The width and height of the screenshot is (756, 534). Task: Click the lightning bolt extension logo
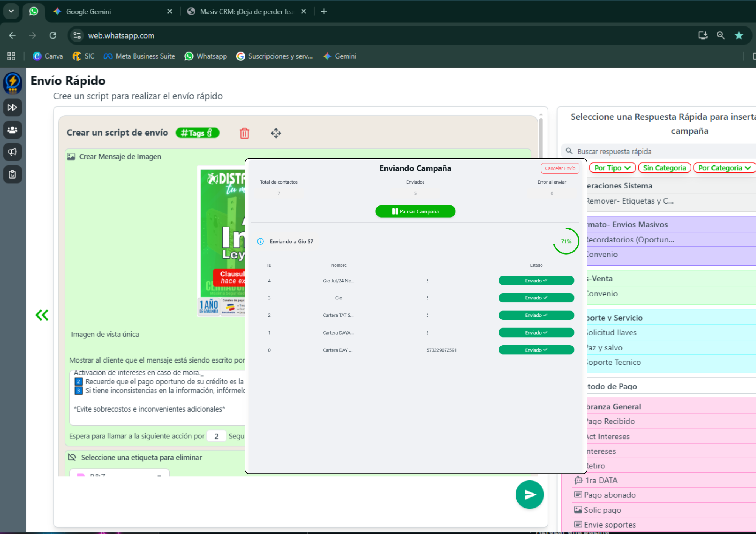click(12, 83)
